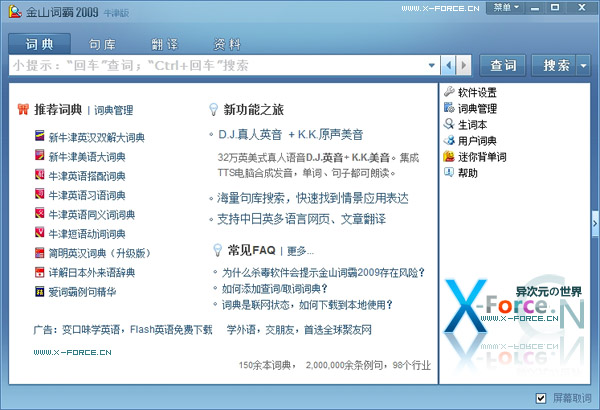Open 牛津英语搭配词典 link
This screenshot has width=600, height=410.
click(87, 176)
